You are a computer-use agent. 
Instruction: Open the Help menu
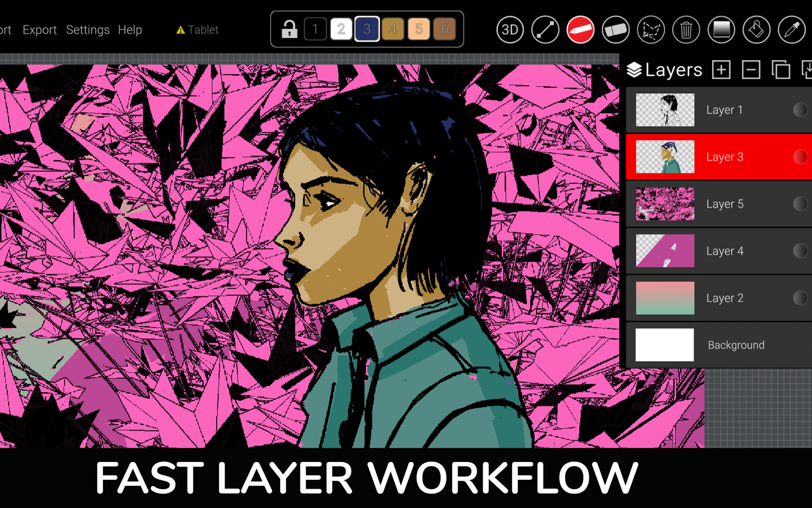click(x=130, y=30)
